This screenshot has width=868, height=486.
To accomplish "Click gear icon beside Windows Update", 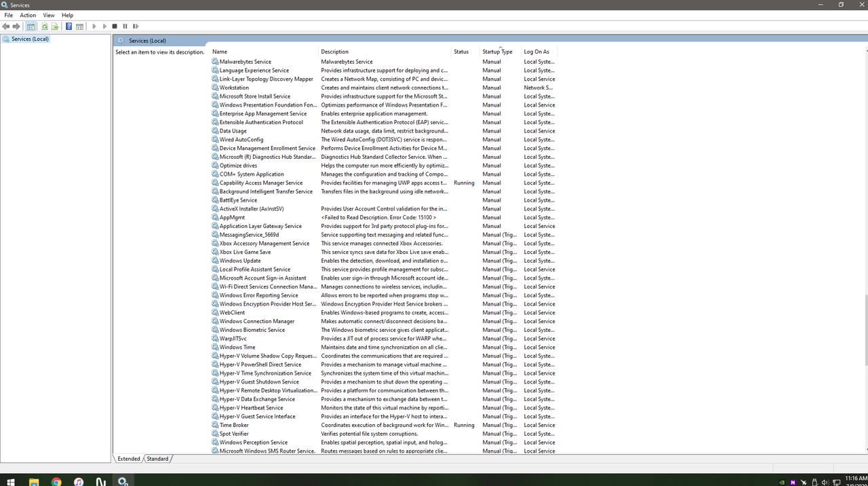I will point(215,261).
